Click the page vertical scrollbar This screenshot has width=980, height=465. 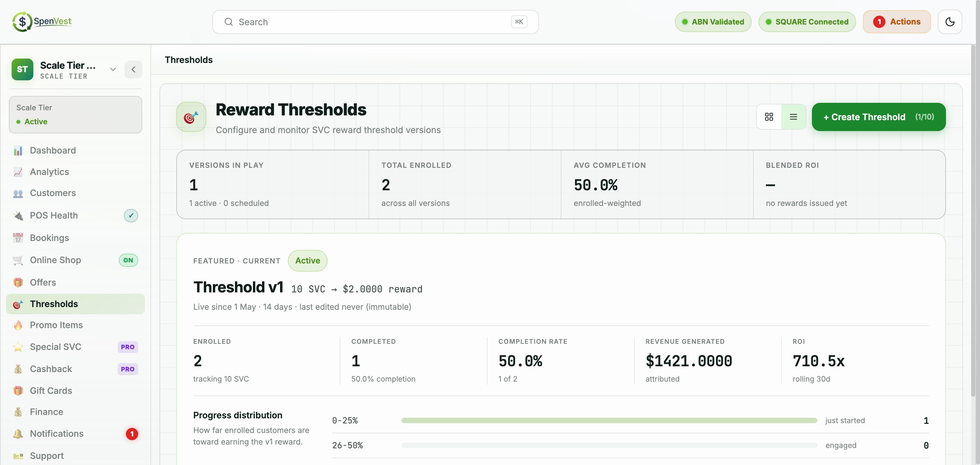click(x=974, y=221)
